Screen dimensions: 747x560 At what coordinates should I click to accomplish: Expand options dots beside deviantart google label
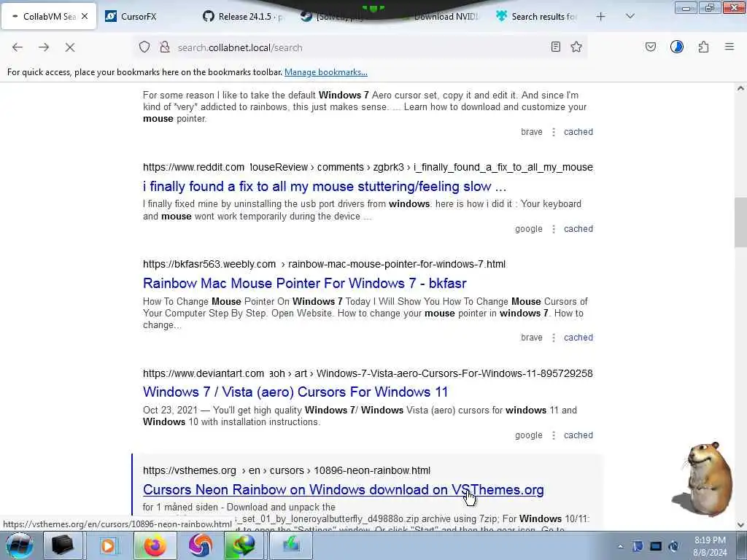pos(553,435)
